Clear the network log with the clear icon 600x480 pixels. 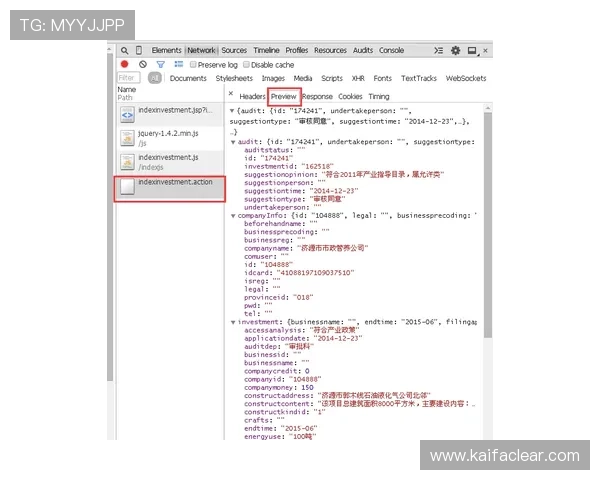[143, 64]
